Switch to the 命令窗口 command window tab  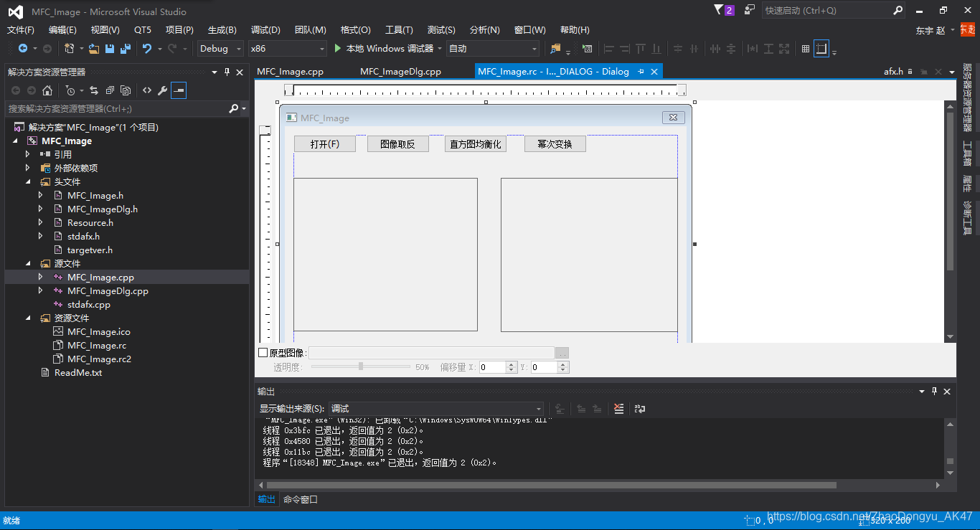tap(301, 499)
